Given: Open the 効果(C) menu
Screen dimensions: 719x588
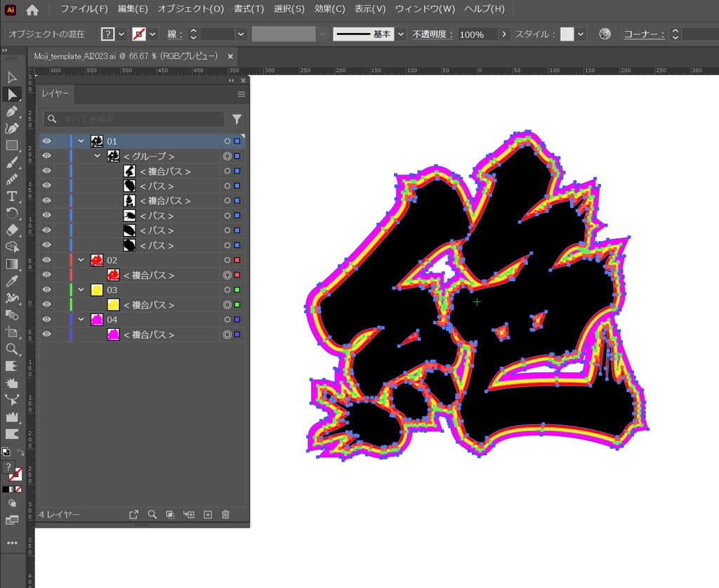Looking at the screenshot, I should [330, 9].
